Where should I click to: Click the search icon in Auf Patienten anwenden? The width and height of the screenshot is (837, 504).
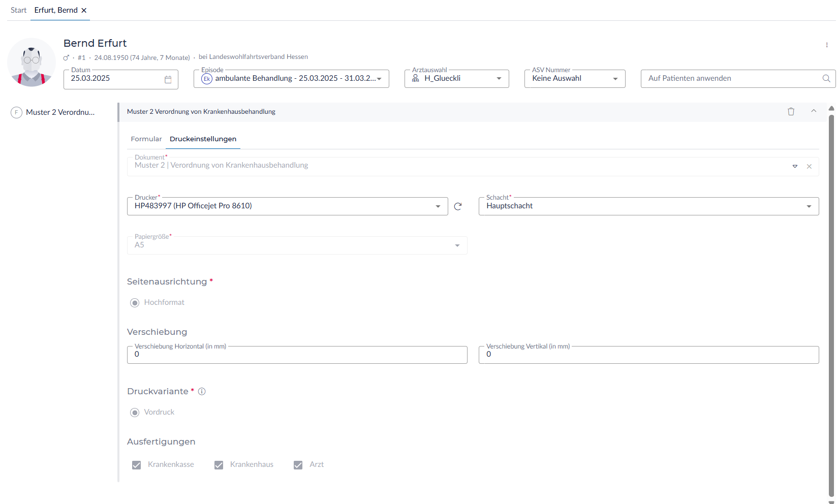826,79
